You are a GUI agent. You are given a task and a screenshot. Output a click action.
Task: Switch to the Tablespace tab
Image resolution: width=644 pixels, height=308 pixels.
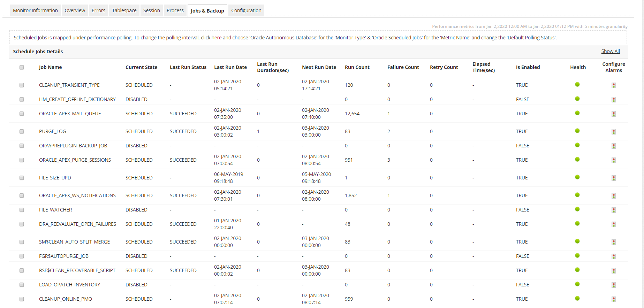(x=124, y=10)
